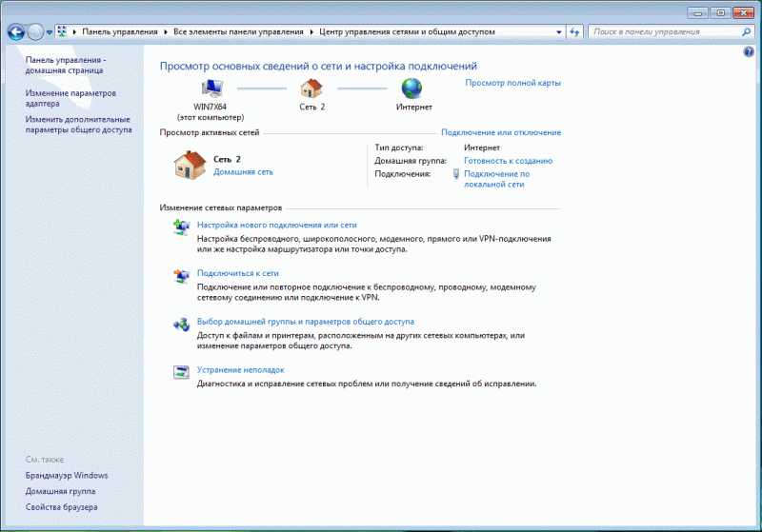Click the large house icon under active networks
The width and height of the screenshot is (762, 532).
tap(189, 165)
